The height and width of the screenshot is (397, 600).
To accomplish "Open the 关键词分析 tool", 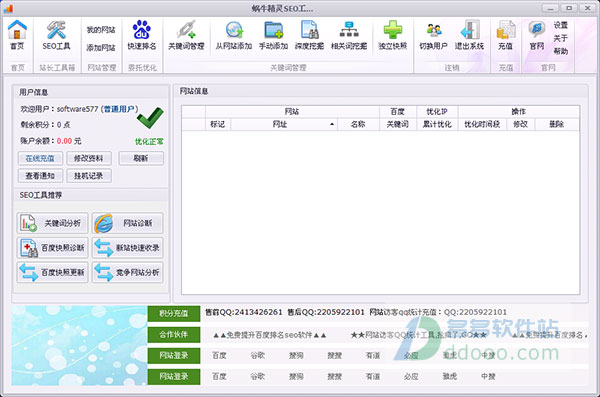I will 52,223.
